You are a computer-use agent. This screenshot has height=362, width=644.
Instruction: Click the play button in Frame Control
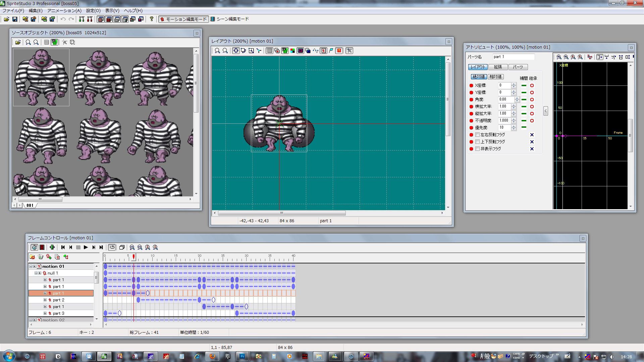[86, 247]
